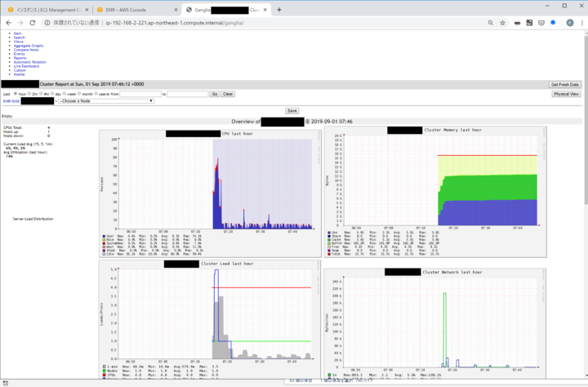
Task: Open the Cluster Load last hour graph
Action: (x=211, y=319)
